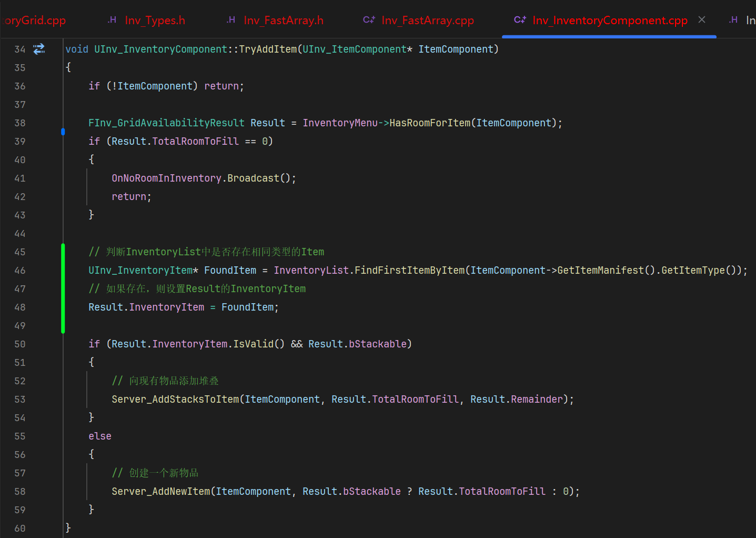
Task: Open the Inv_FastArray.cpp tab
Action: pyautogui.click(x=428, y=21)
